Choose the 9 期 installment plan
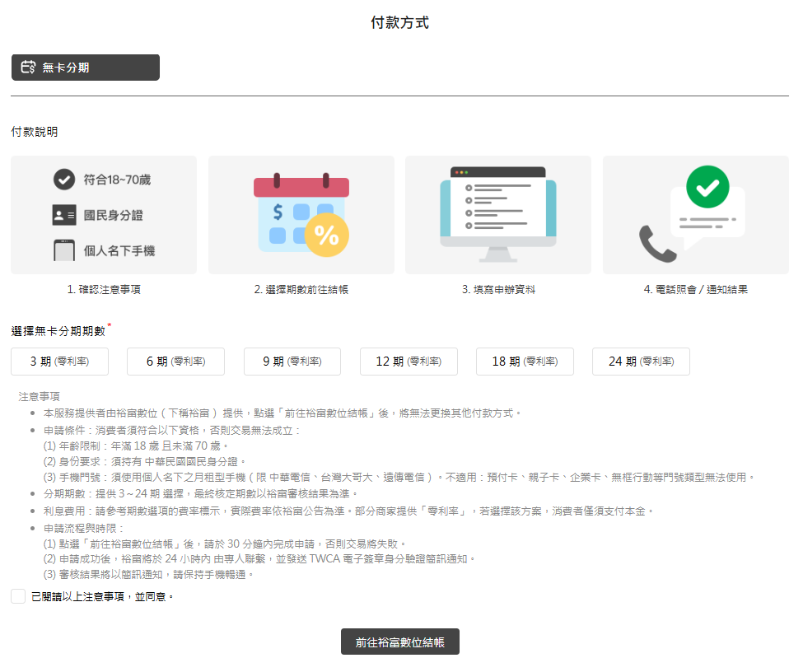The height and width of the screenshot is (672, 803). click(x=292, y=362)
